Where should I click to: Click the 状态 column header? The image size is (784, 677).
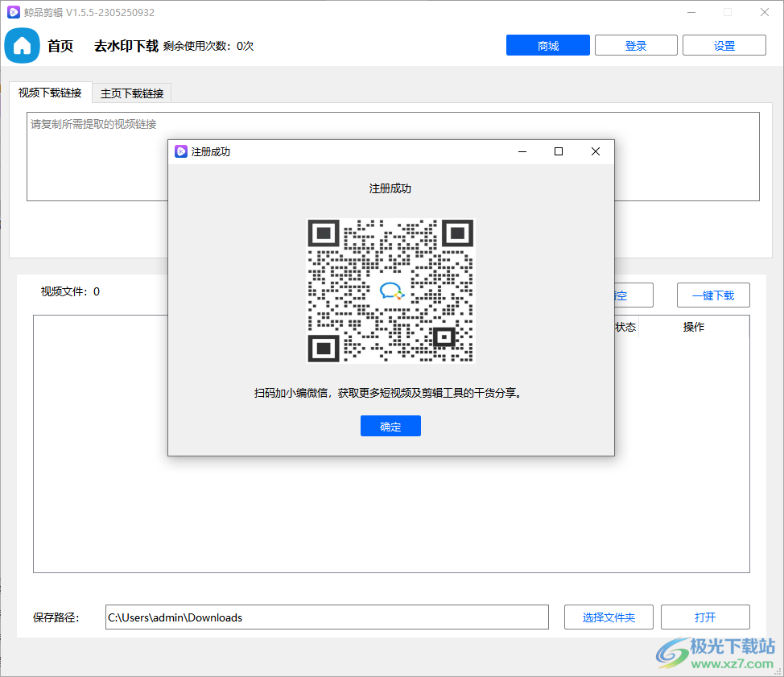pyautogui.click(x=625, y=327)
